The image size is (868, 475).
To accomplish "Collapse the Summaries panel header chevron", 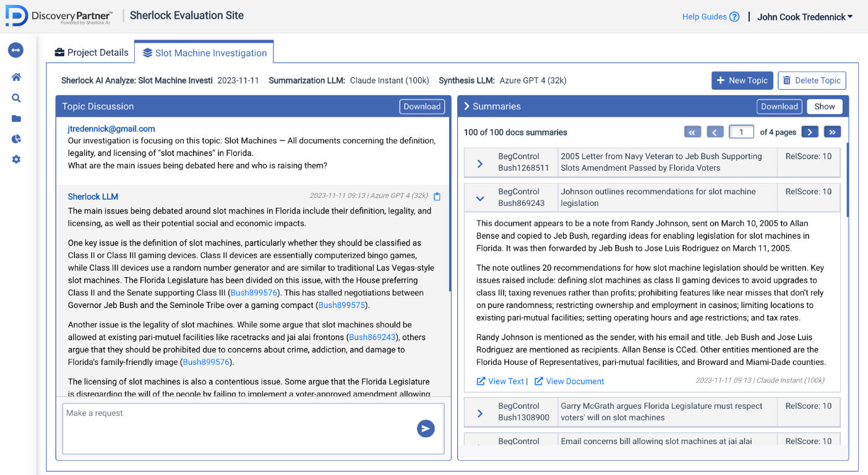I will tap(466, 106).
